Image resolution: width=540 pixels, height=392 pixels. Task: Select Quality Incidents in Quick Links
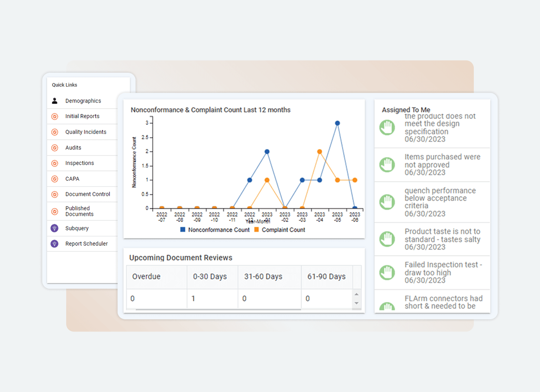click(x=54, y=132)
